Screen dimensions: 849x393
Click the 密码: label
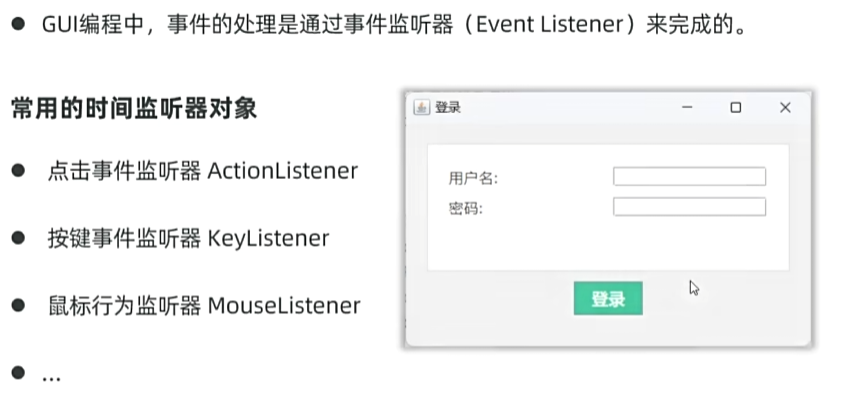[466, 208]
